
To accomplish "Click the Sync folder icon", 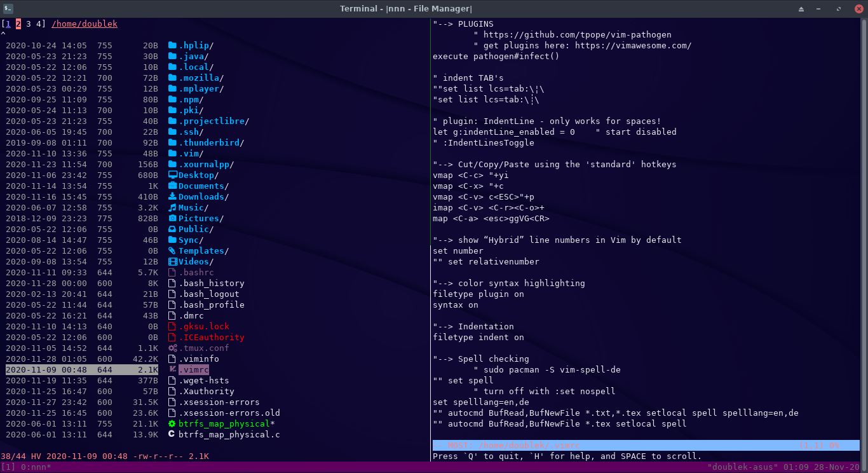I will (x=172, y=240).
